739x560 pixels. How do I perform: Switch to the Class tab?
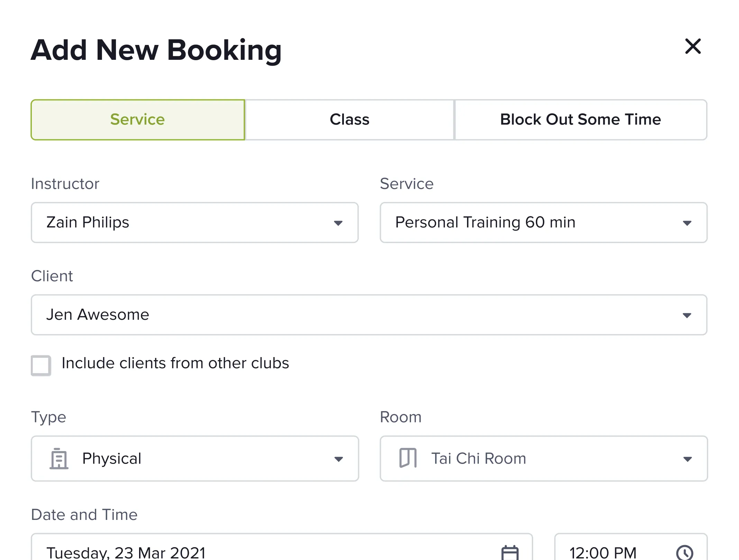click(349, 120)
